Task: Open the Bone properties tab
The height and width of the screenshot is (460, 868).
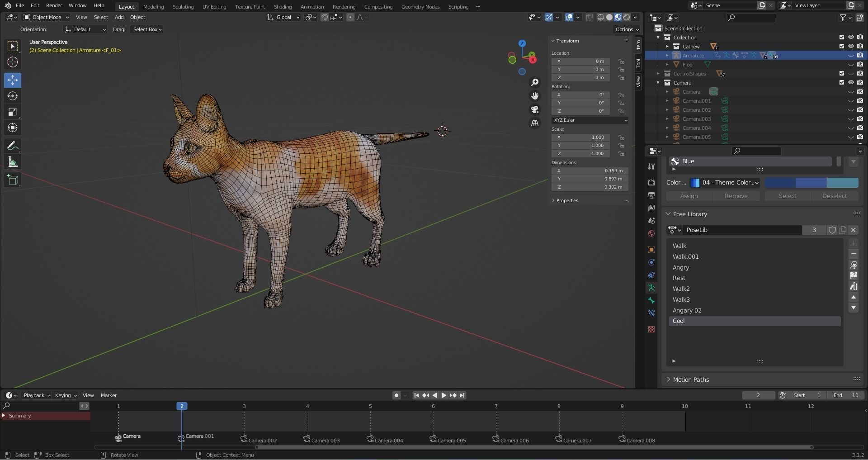Action: (651, 300)
